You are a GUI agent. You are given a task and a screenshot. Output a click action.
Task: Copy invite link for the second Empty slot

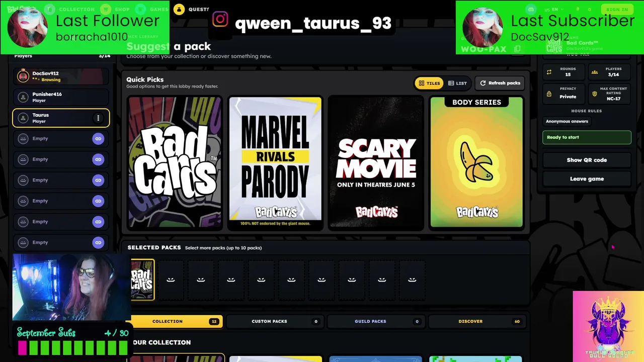(x=98, y=159)
